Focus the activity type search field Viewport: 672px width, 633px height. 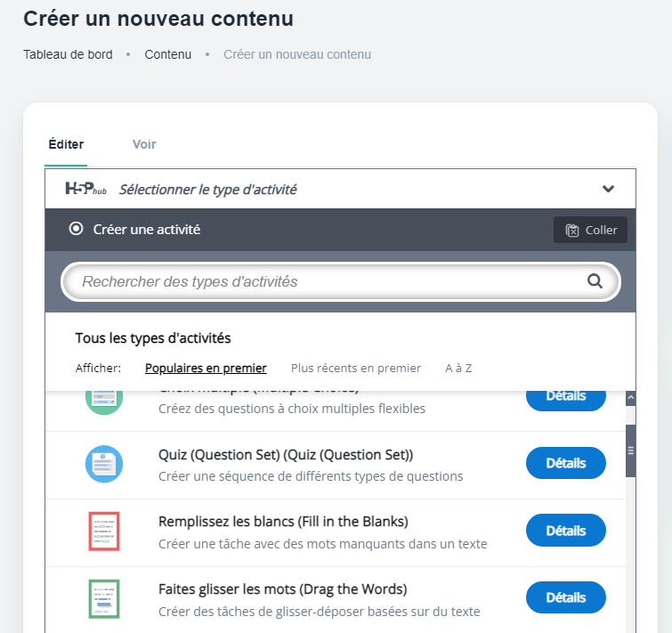[x=329, y=281]
